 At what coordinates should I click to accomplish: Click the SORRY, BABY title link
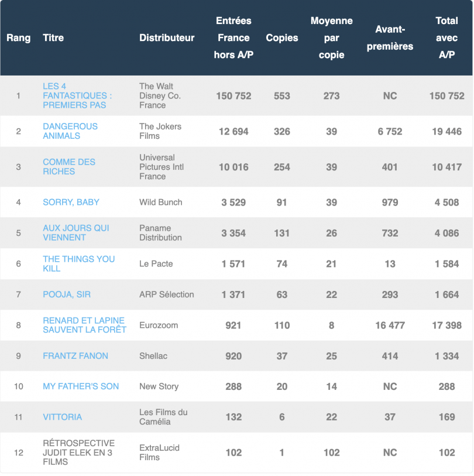[71, 202]
